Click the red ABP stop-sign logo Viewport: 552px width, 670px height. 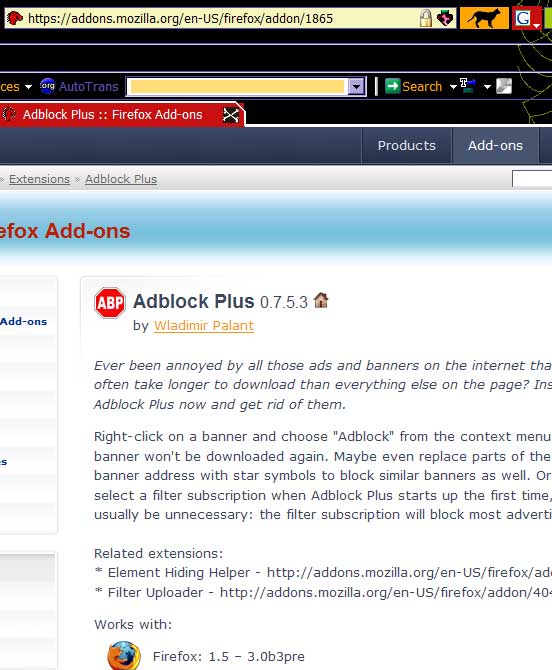[x=110, y=303]
